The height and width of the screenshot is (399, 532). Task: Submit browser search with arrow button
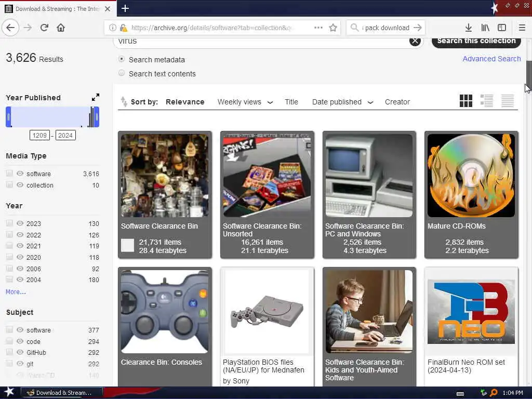click(418, 28)
